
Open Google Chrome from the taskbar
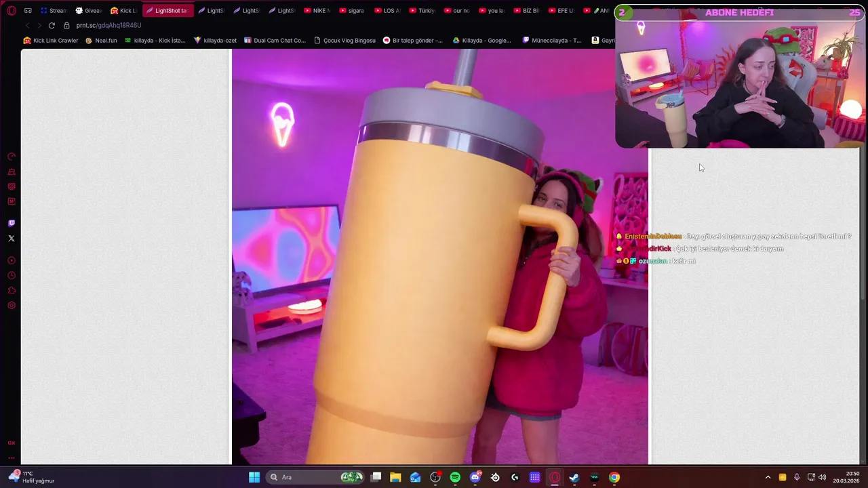[614, 477]
